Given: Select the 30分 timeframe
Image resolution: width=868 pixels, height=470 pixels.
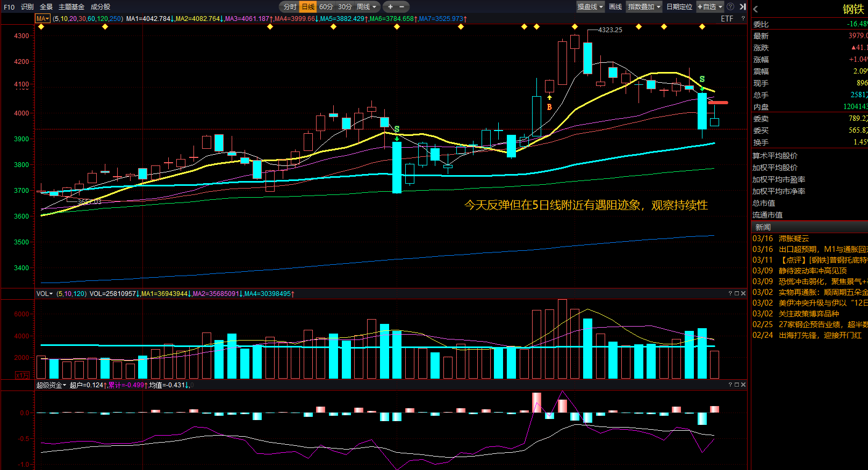Looking at the screenshot, I should click(x=345, y=7).
